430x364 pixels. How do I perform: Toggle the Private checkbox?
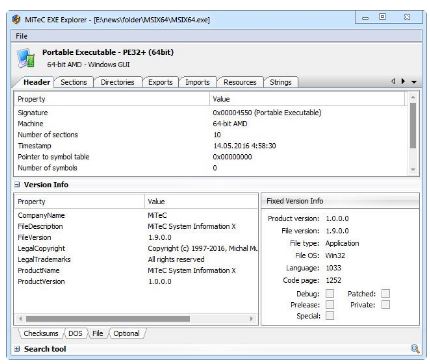click(385, 304)
